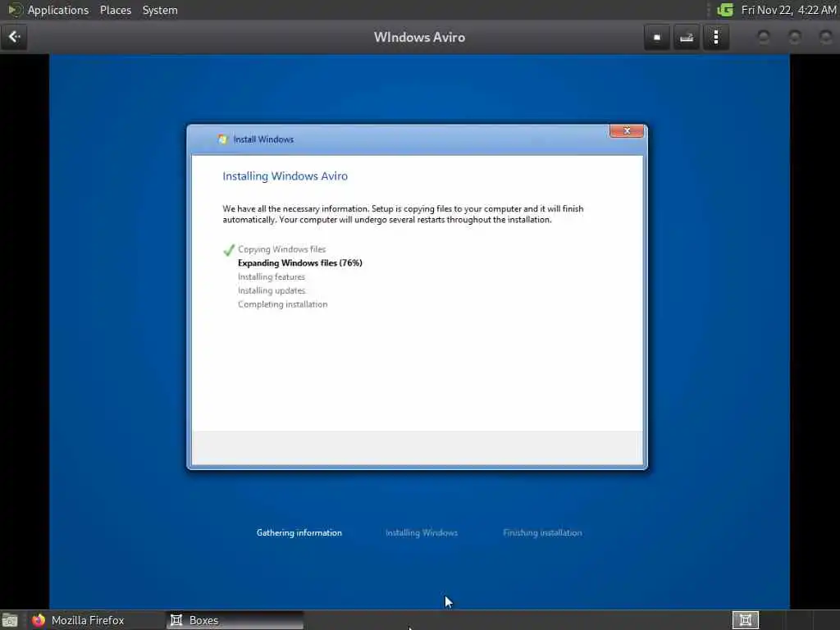Image resolution: width=840 pixels, height=630 pixels.
Task: Click middle round window control in Boxes header
Action: [x=794, y=37]
